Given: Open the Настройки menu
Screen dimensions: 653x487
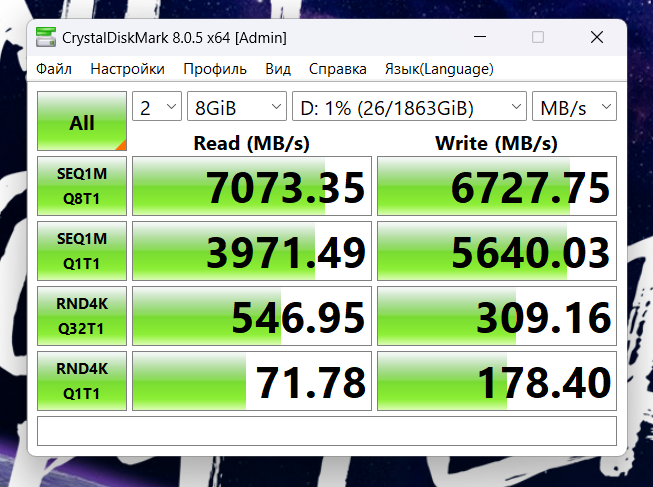Looking at the screenshot, I should click(x=127, y=69).
